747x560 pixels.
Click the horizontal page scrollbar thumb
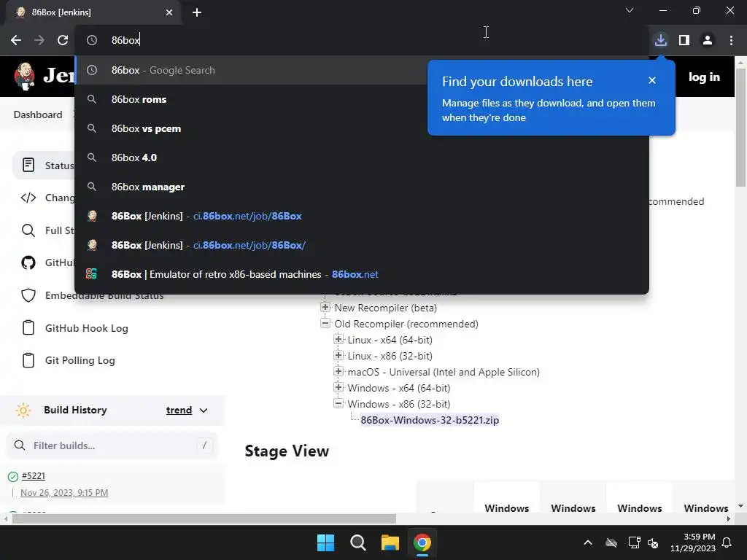(x=204, y=518)
